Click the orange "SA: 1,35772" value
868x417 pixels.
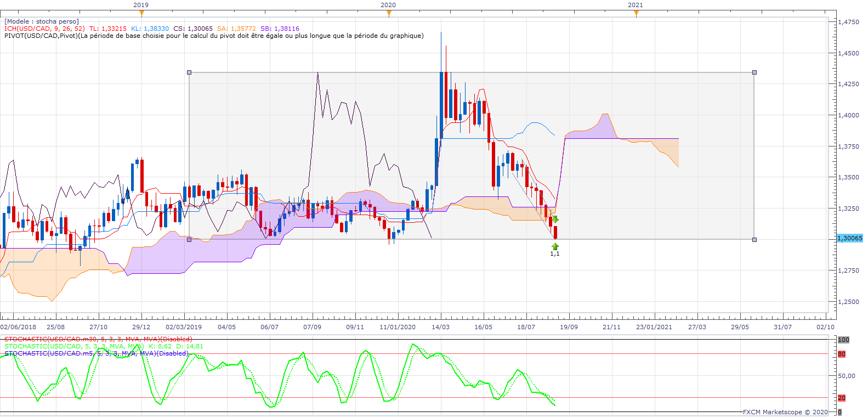tap(236, 29)
